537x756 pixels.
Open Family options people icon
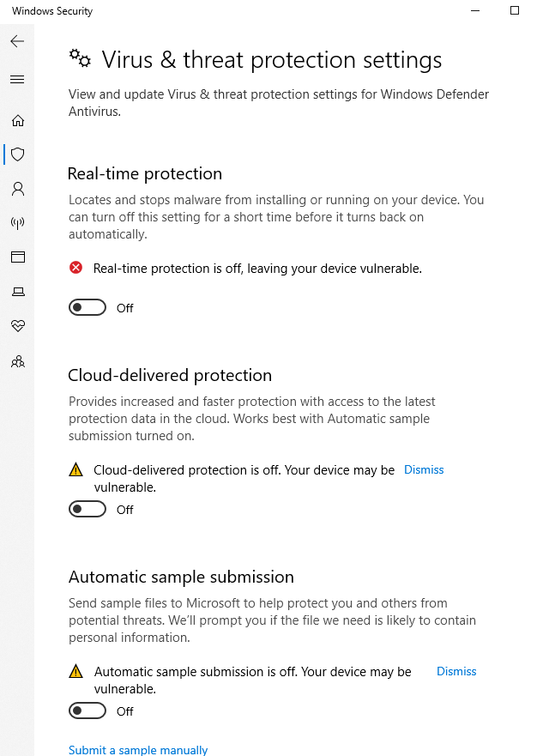click(18, 361)
